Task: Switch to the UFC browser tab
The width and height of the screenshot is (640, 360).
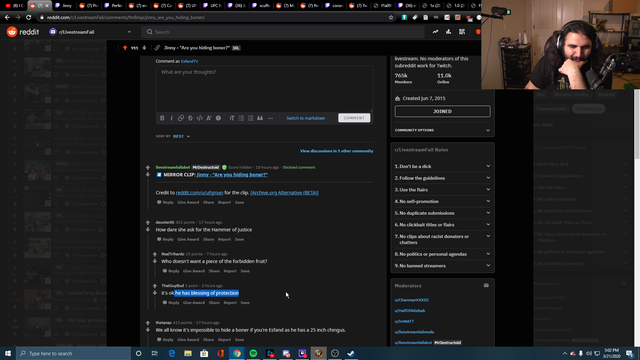Action: coord(213,6)
